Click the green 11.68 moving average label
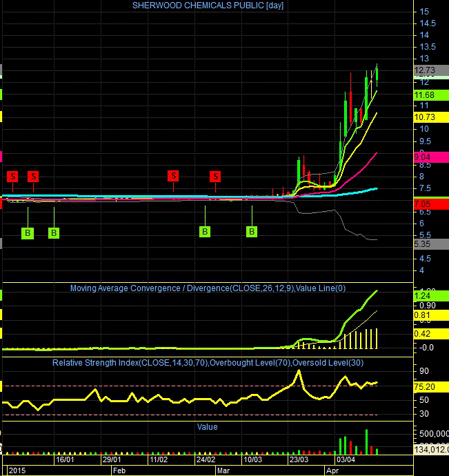Image resolution: width=449 pixels, height=476 pixels. point(431,95)
